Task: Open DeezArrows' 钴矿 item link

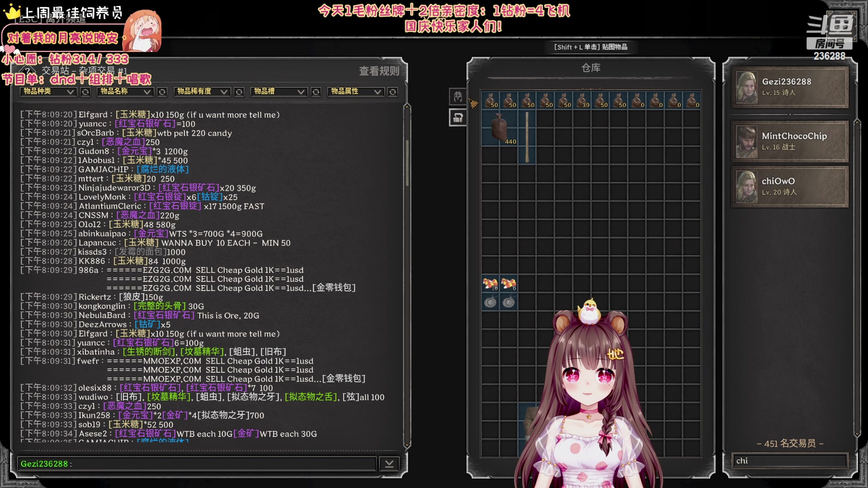Action: 148,324
